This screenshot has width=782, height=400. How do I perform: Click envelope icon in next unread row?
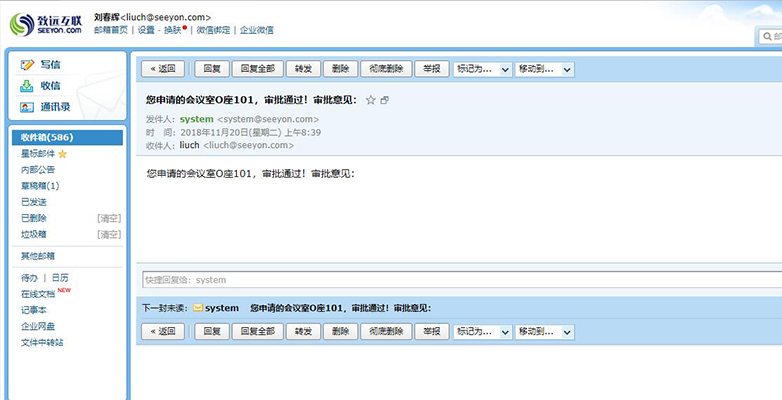(x=198, y=308)
